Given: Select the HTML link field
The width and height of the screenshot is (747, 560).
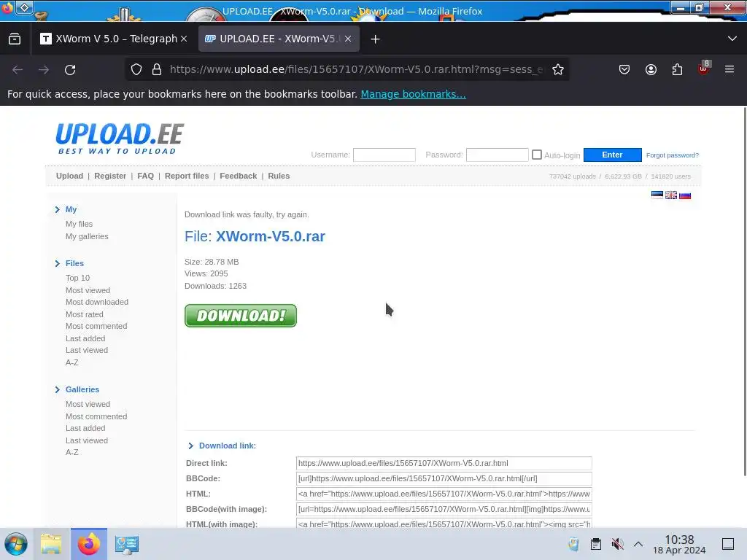Looking at the screenshot, I should 444,494.
